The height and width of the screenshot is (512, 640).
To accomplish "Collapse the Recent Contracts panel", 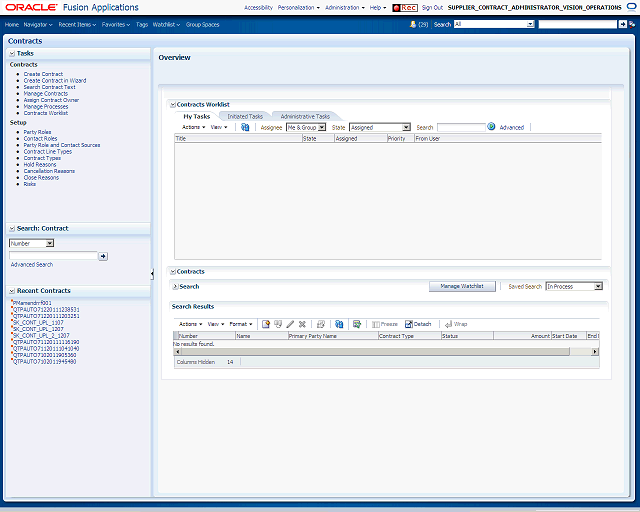I will [x=12, y=291].
